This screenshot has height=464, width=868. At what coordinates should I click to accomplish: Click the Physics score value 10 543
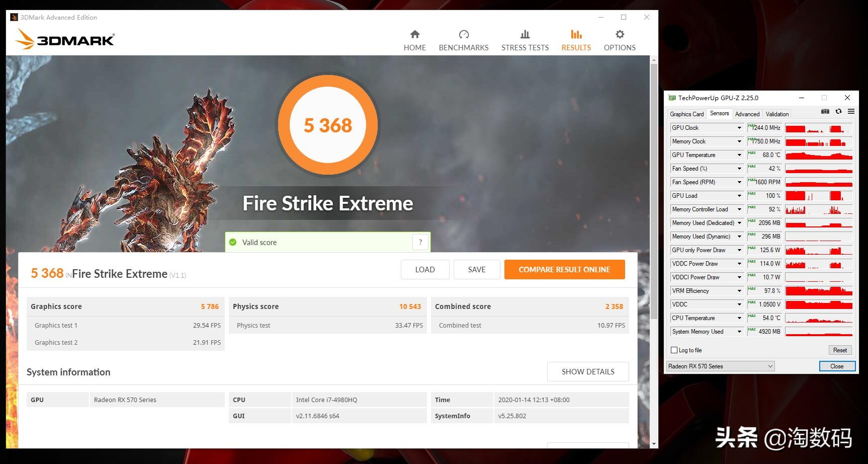tap(410, 306)
